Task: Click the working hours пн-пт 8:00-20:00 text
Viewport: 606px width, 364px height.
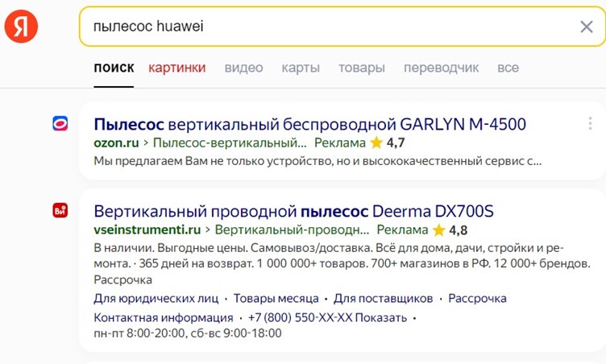Action: pyautogui.click(x=188, y=333)
